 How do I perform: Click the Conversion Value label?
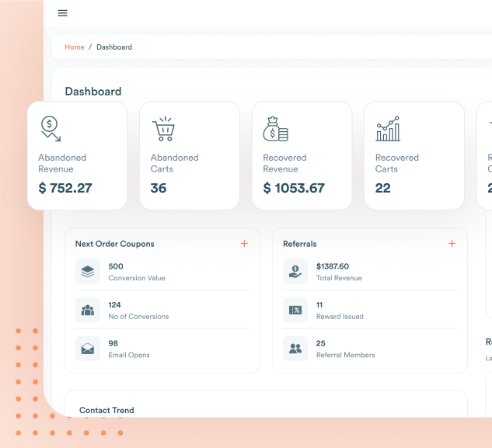click(x=137, y=278)
